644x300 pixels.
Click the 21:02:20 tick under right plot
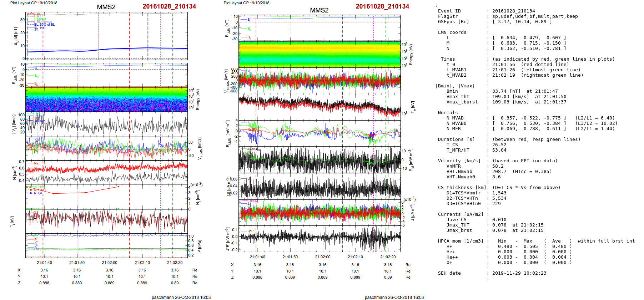[x=388, y=257]
